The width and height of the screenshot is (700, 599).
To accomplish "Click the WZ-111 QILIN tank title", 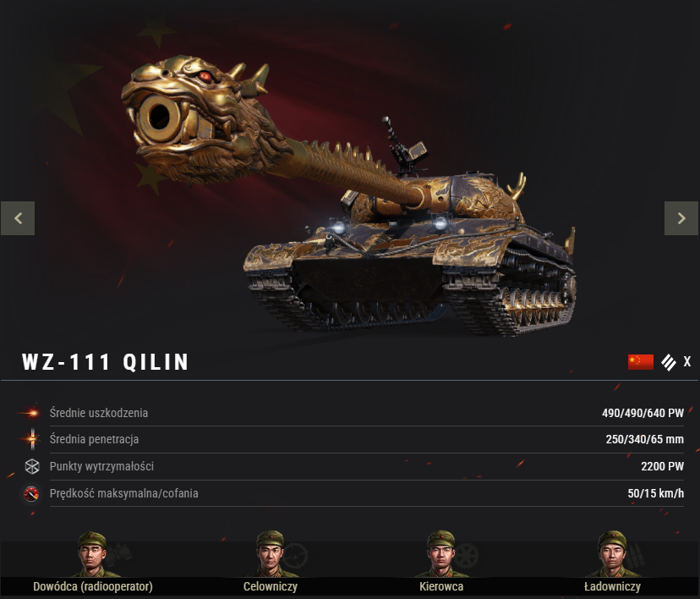I will coord(106,362).
